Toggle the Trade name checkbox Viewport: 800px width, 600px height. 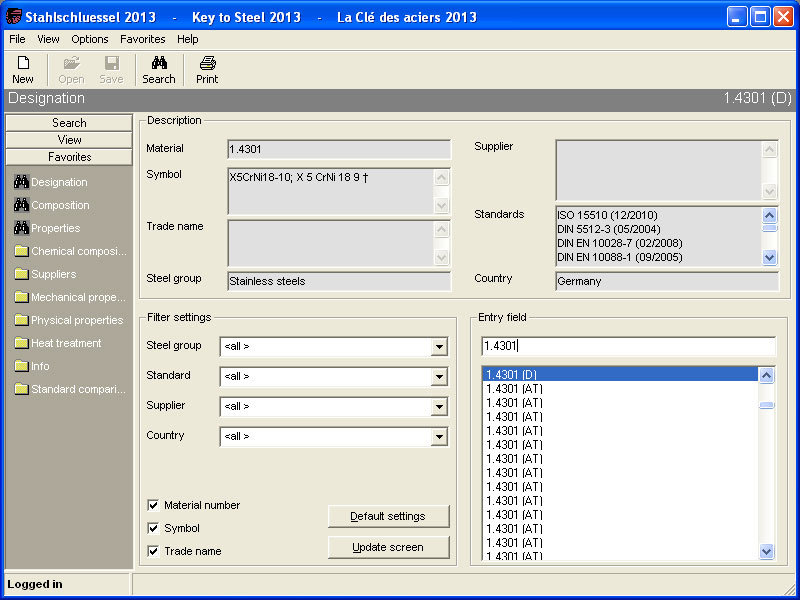click(x=153, y=551)
